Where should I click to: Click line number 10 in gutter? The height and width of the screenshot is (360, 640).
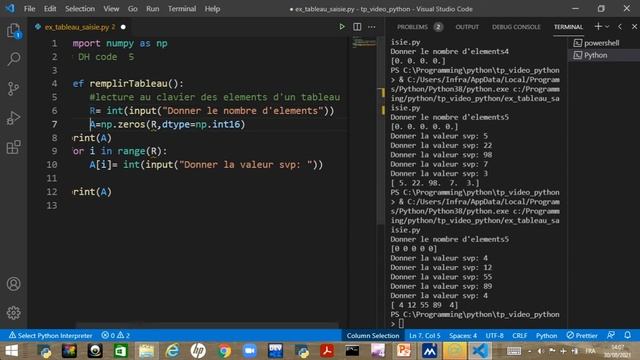[x=52, y=164]
